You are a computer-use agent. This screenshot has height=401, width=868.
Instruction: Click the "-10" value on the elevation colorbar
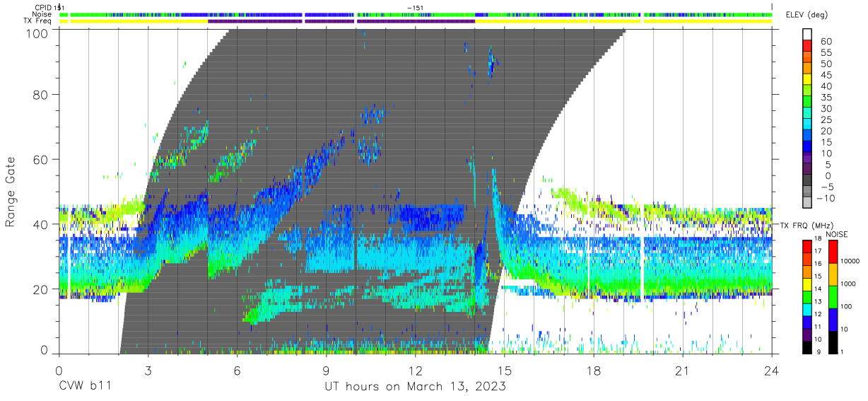[x=824, y=198]
